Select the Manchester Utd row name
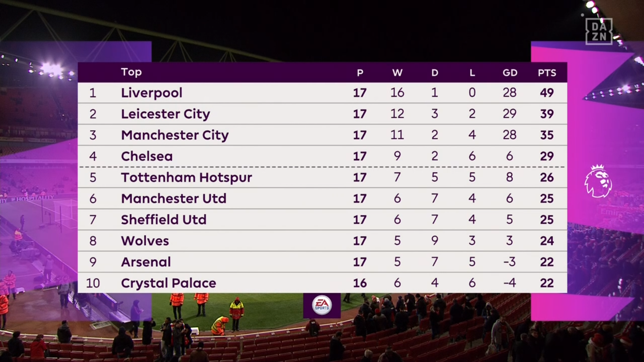The image size is (644, 362). [174, 198]
